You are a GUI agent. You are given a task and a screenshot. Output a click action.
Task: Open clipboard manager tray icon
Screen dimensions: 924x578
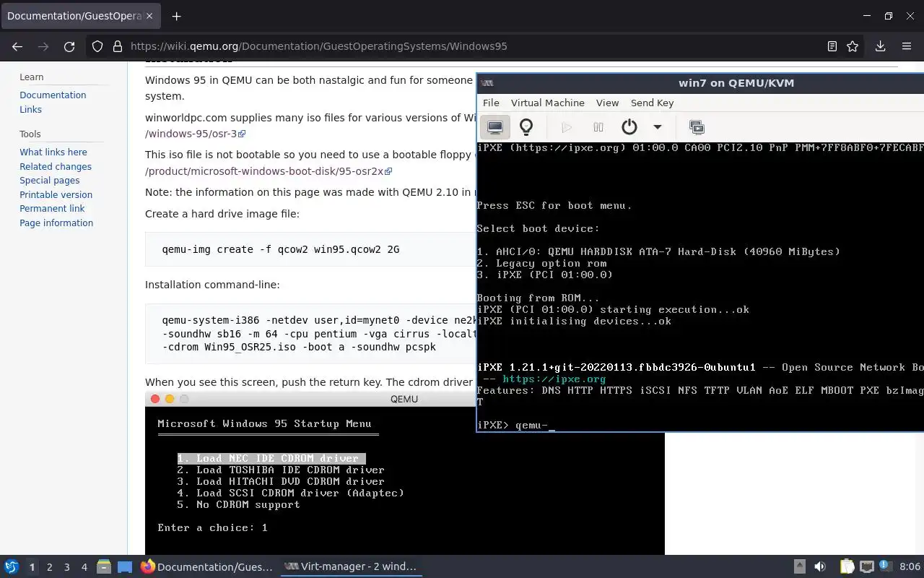847,566
